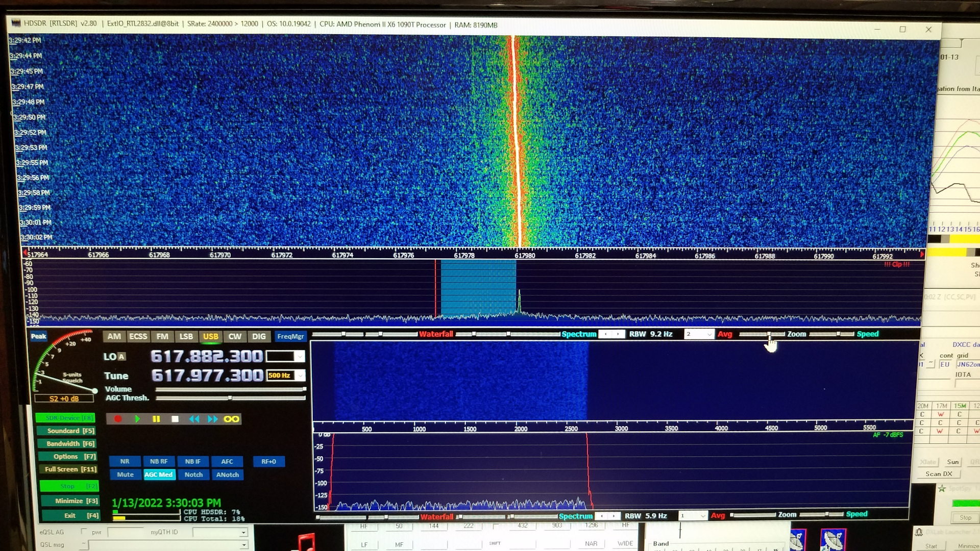Click the FreqMgr button
The image size is (980, 551).
(290, 336)
